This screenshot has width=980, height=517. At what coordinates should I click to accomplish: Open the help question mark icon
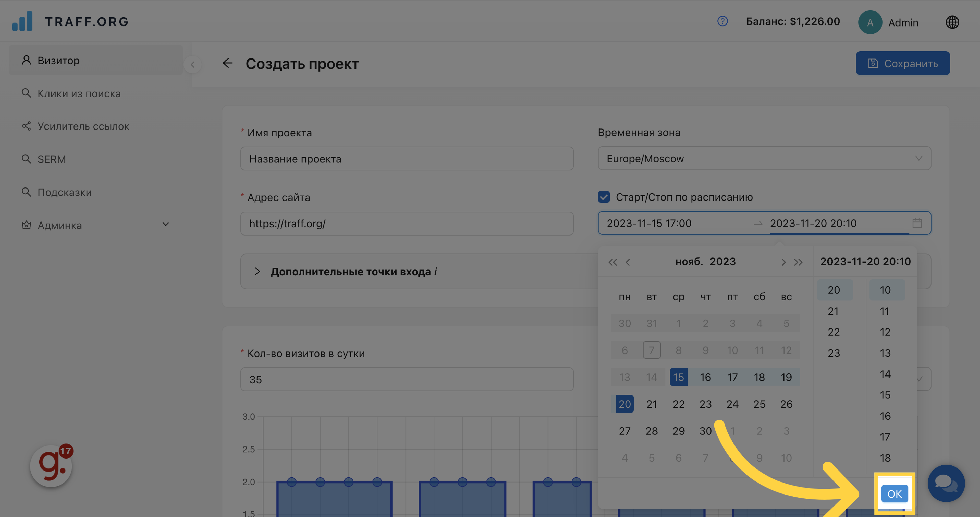[722, 21]
